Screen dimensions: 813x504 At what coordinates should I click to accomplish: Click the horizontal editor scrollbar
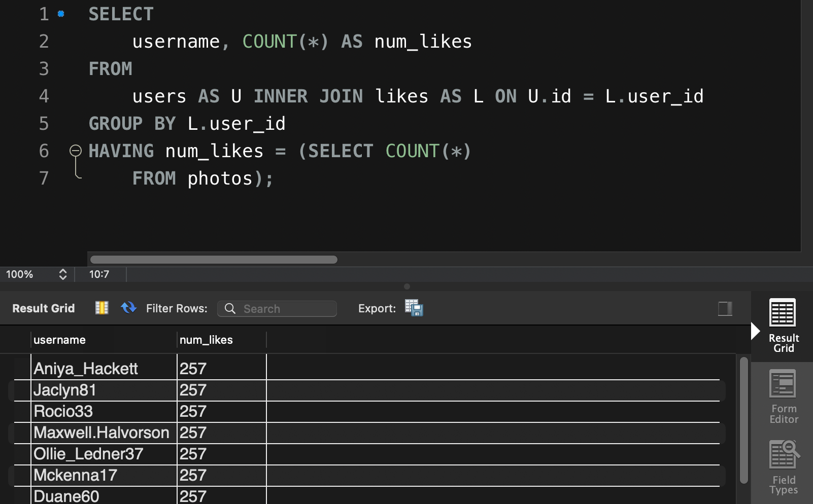(x=214, y=260)
